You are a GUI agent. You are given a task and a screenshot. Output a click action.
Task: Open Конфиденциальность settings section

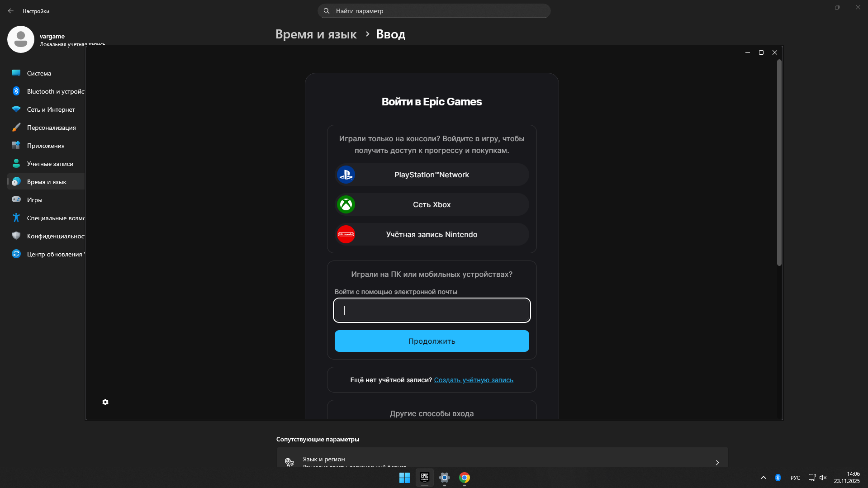click(x=46, y=236)
